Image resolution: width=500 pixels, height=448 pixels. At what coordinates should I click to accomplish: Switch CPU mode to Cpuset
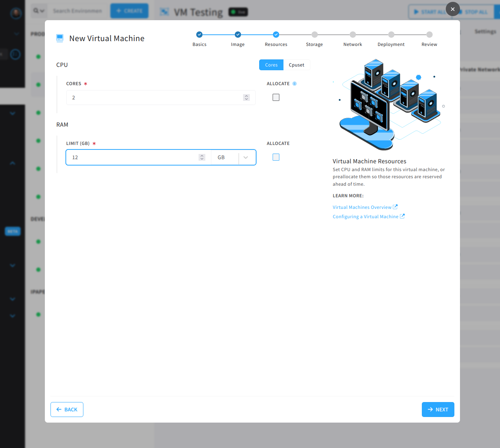[297, 65]
